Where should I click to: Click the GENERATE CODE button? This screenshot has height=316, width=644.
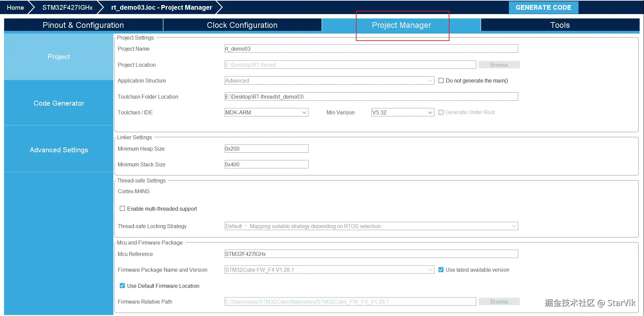543,7
